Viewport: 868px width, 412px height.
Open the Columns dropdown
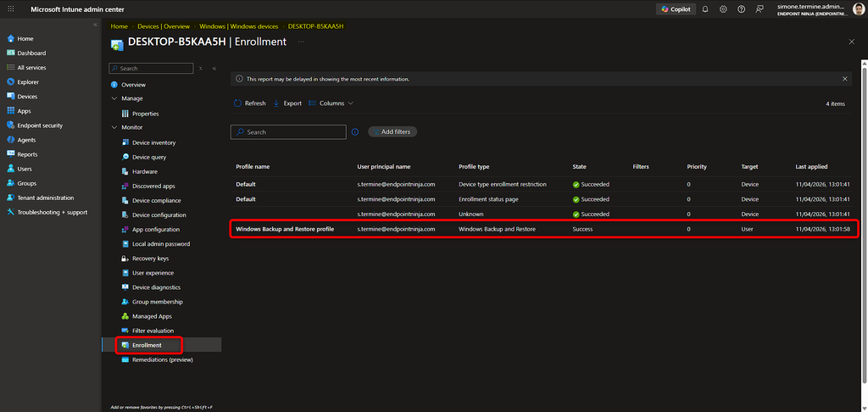click(x=331, y=103)
